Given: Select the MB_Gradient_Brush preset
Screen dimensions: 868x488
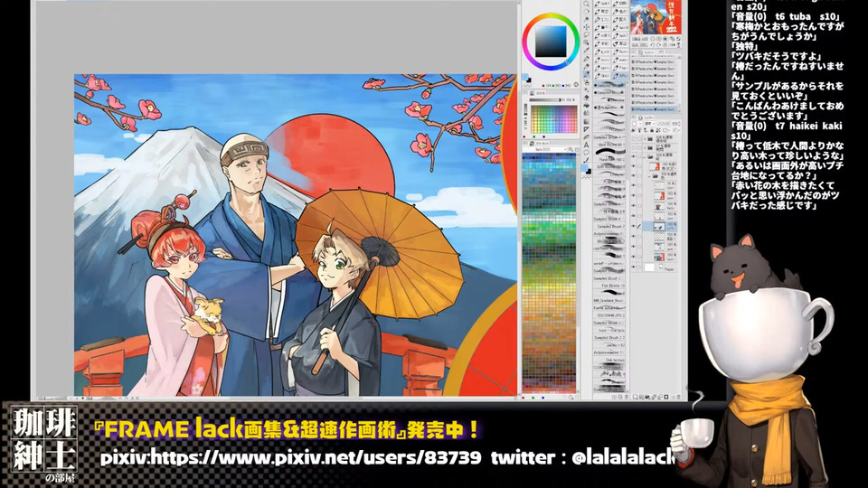Looking at the screenshot, I should pos(609,300).
